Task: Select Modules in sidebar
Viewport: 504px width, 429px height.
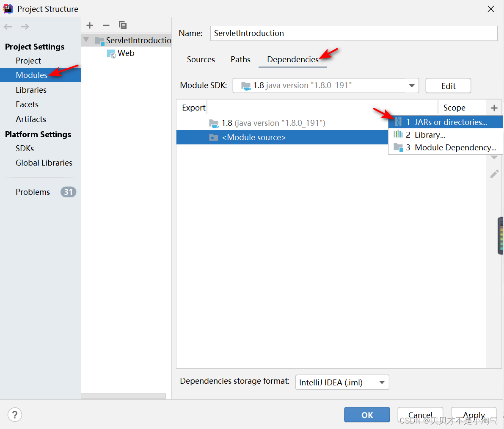Action: (x=41, y=75)
